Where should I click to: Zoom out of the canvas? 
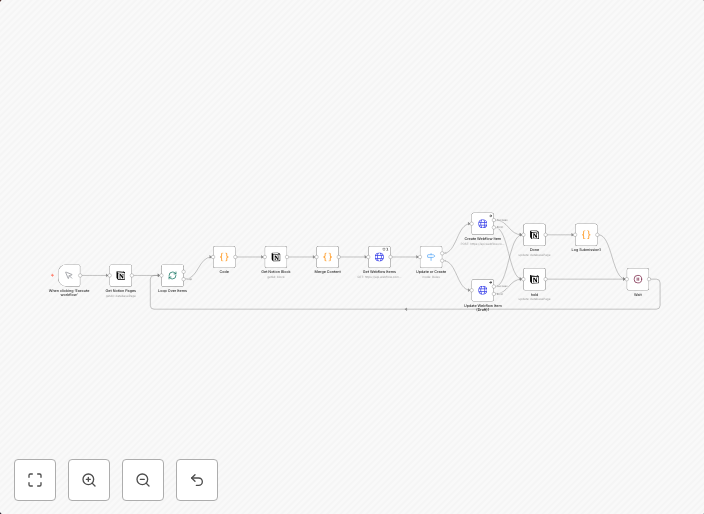pyautogui.click(x=143, y=480)
